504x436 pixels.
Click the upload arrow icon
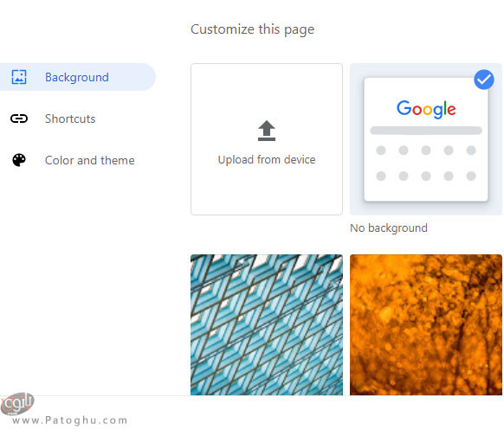tap(267, 131)
